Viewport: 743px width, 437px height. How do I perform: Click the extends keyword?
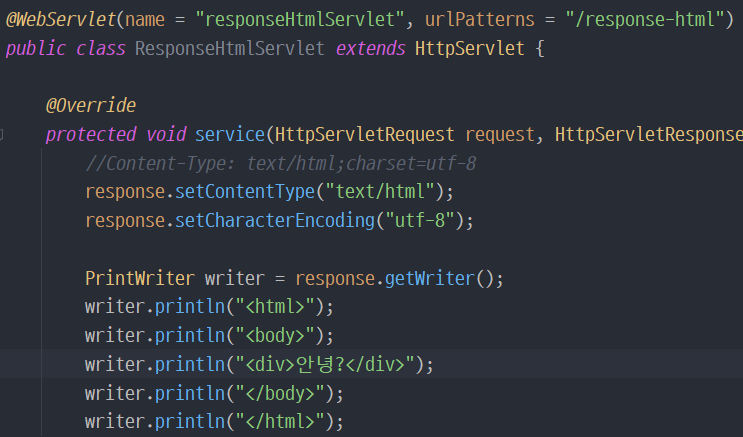coord(371,48)
